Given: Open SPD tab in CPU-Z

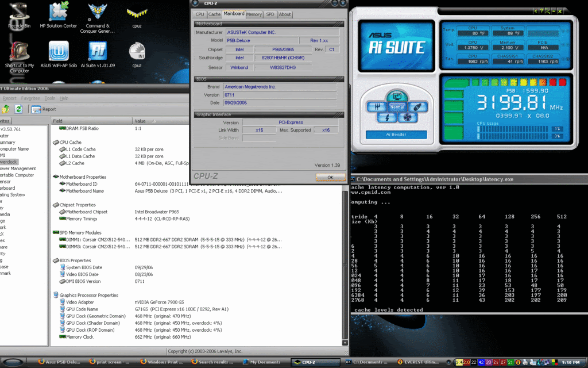Looking at the screenshot, I should click(270, 14).
